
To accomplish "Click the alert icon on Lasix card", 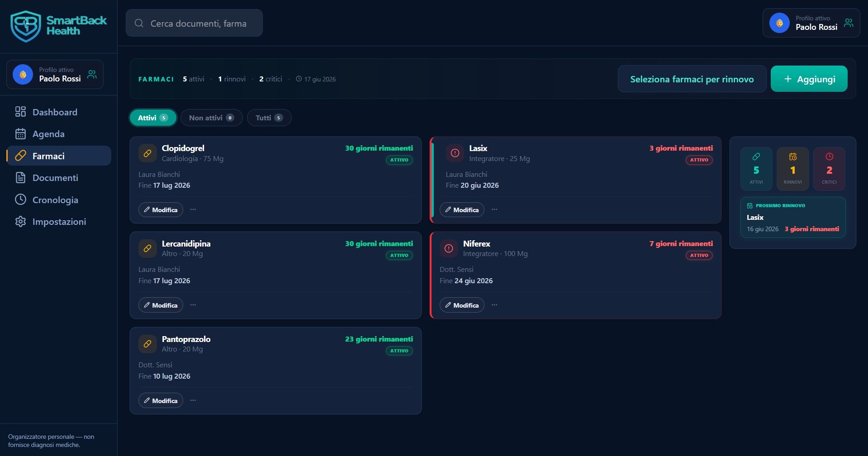I will tap(455, 153).
